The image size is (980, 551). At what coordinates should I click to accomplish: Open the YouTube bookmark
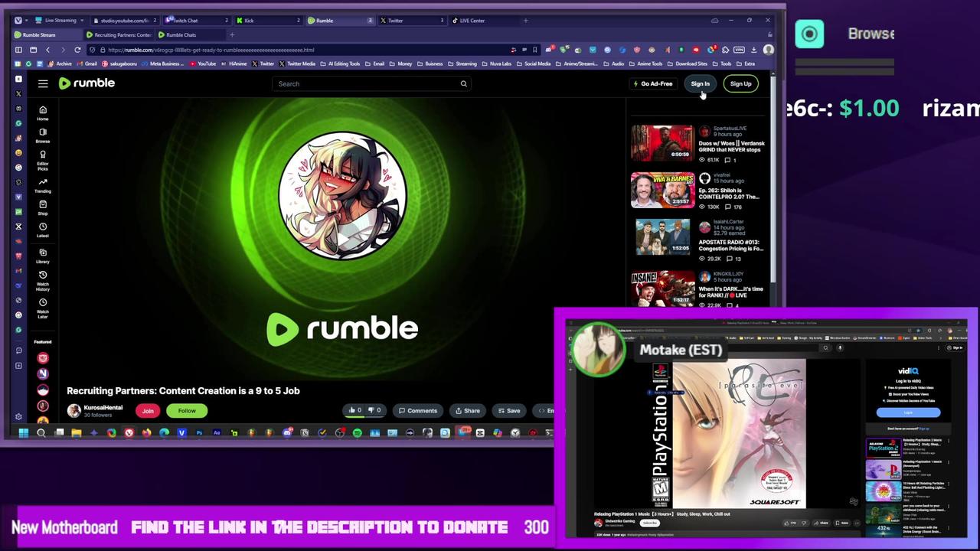click(203, 64)
